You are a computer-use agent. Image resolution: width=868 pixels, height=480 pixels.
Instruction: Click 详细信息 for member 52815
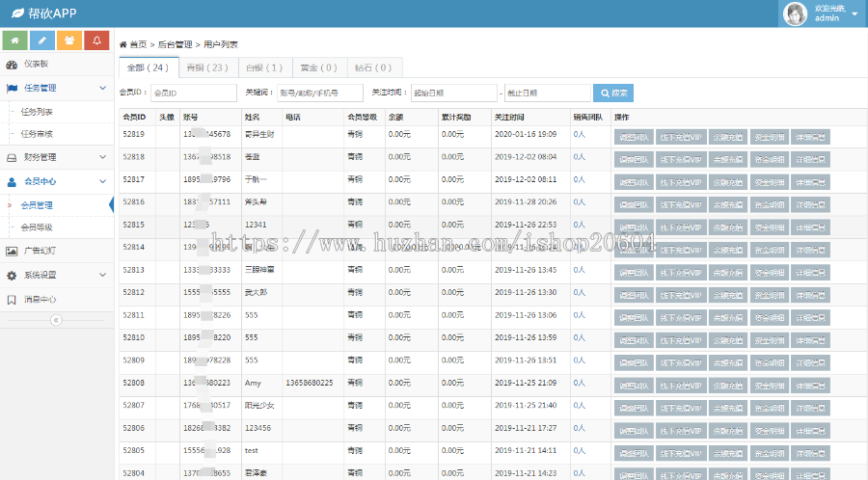click(x=810, y=227)
